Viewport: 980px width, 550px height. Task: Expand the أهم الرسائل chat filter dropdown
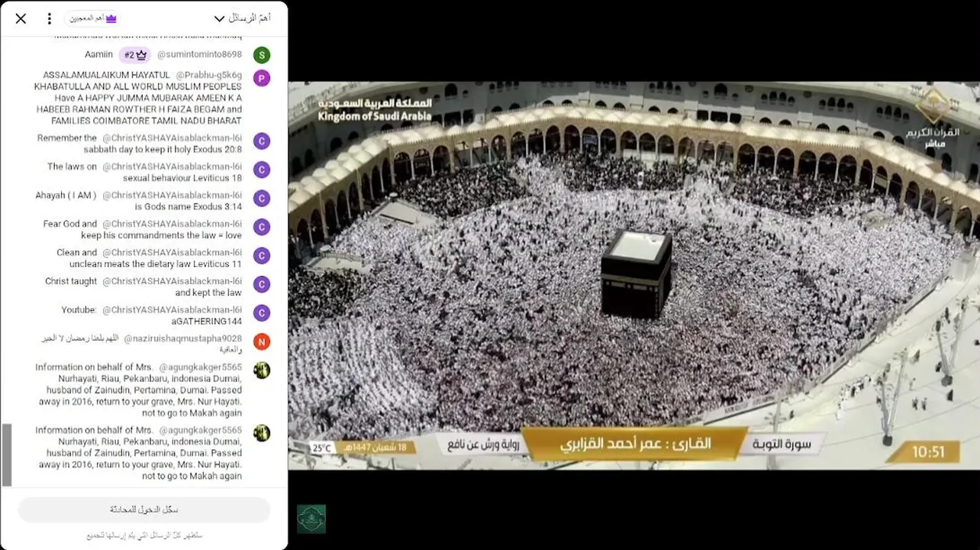[x=242, y=18]
